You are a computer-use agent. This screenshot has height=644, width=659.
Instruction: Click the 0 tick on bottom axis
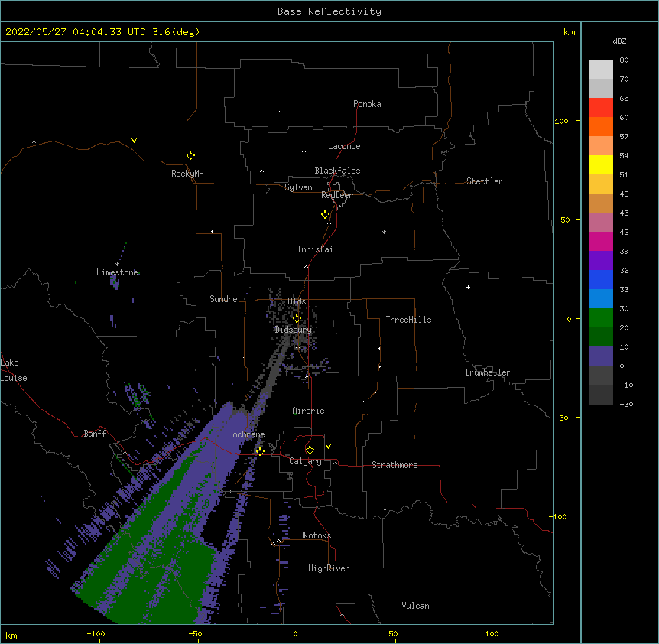295,633
